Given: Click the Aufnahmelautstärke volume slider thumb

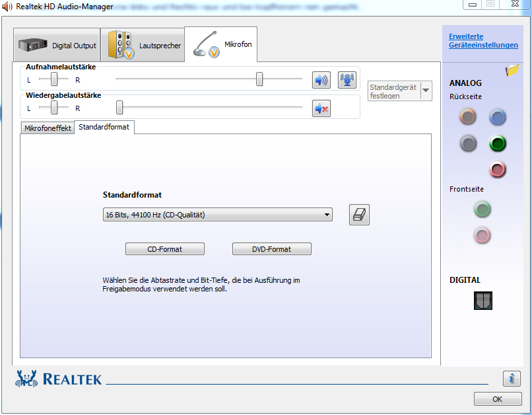Looking at the screenshot, I should [x=259, y=79].
